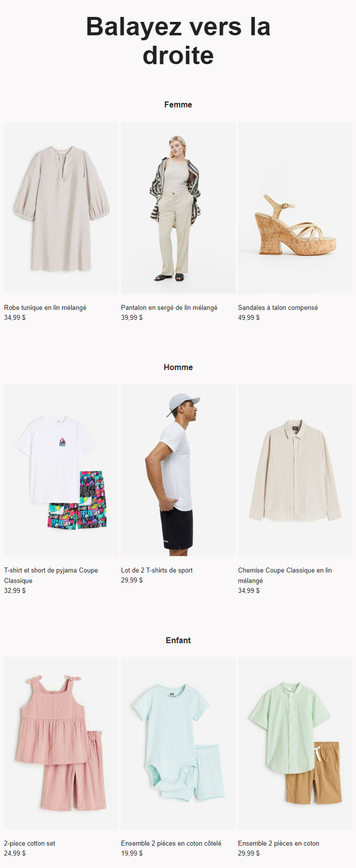Open the Pantalon en sergé de lin mélangé link
The height and width of the screenshot is (868, 356).
click(x=169, y=307)
